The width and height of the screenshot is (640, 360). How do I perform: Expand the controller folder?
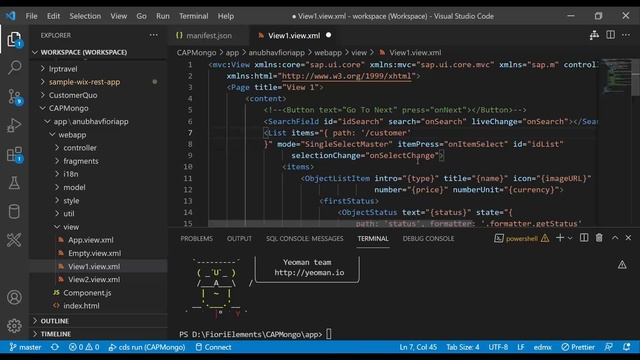click(x=80, y=148)
